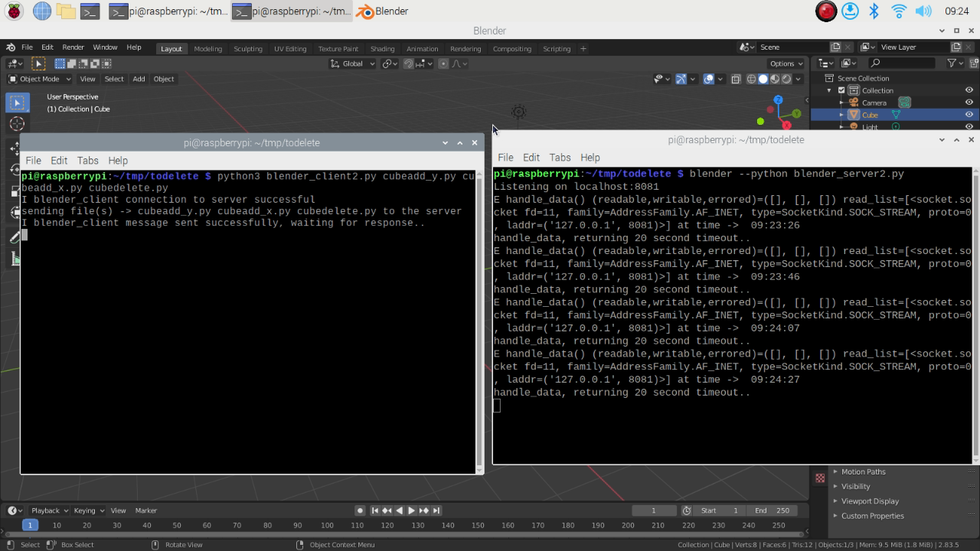980x551 pixels.
Task: Set selection mode to extend selection
Action: [x=72, y=64]
